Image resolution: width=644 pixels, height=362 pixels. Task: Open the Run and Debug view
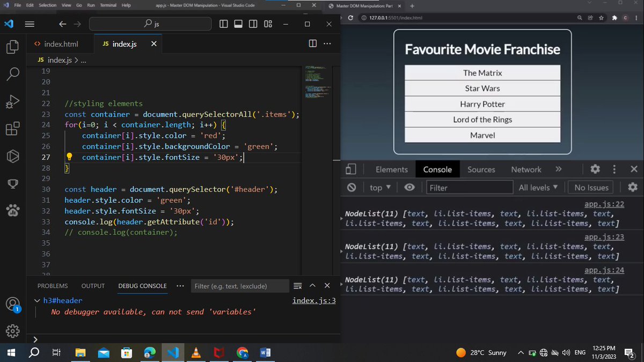pyautogui.click(x=13, y=101)
